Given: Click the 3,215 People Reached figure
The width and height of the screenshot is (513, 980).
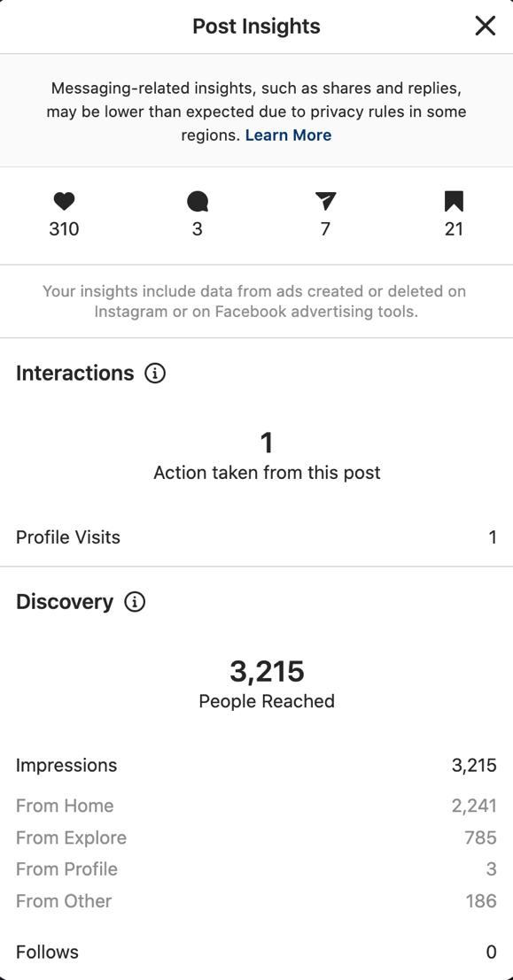Looking at the screenshot, I should point(268,671).
